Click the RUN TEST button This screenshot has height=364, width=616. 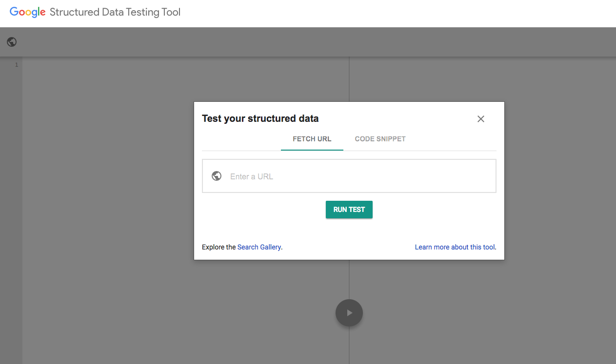point(349,210)
